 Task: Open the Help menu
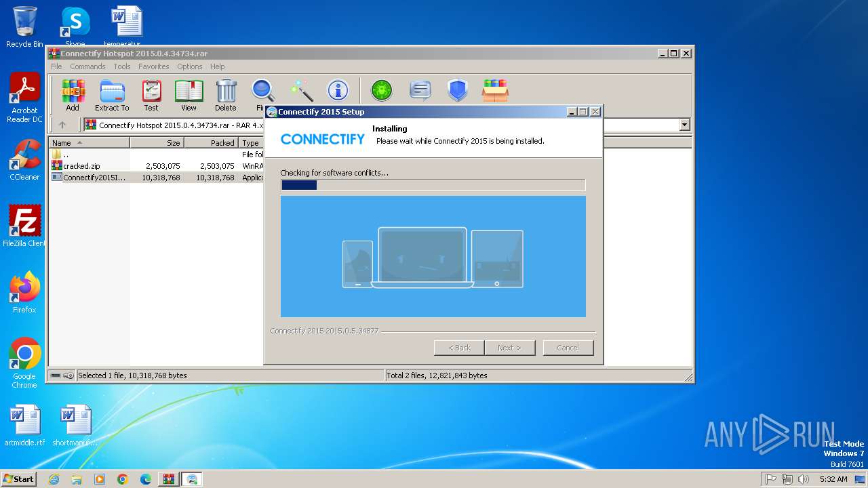217,66
